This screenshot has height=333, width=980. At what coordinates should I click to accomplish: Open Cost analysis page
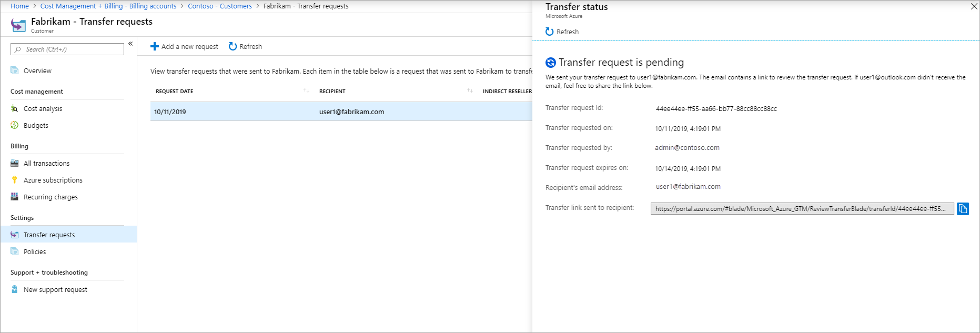click(43, 109)
